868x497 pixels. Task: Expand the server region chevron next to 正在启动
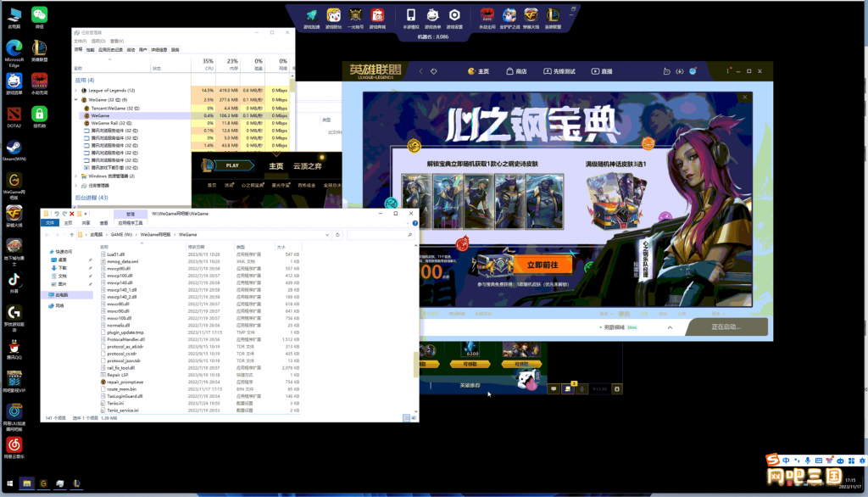(670, 327)
